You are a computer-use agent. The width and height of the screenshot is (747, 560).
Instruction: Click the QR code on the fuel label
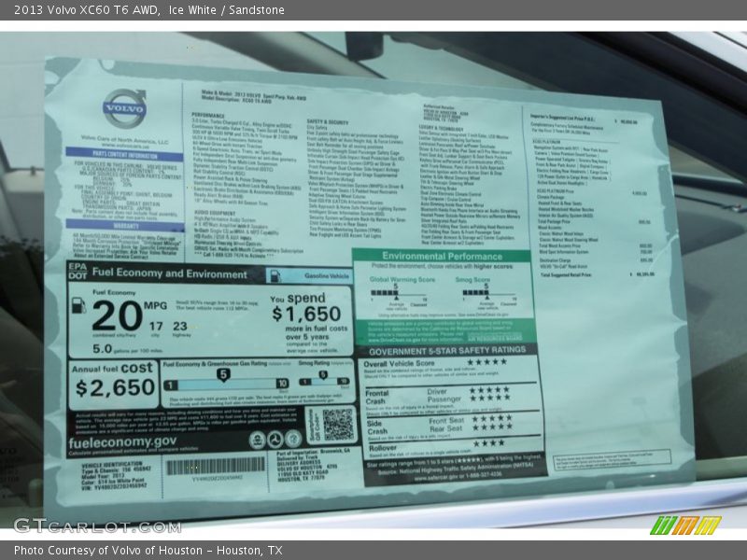(337, 424)
